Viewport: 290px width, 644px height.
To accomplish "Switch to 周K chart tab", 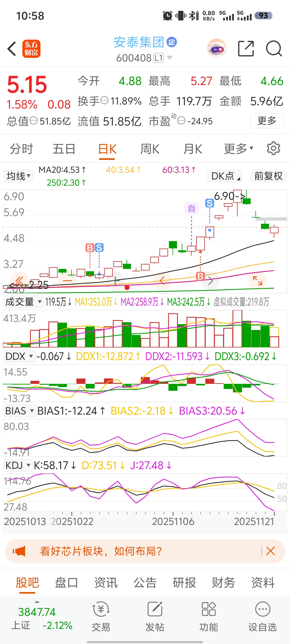I will point(150,149).
